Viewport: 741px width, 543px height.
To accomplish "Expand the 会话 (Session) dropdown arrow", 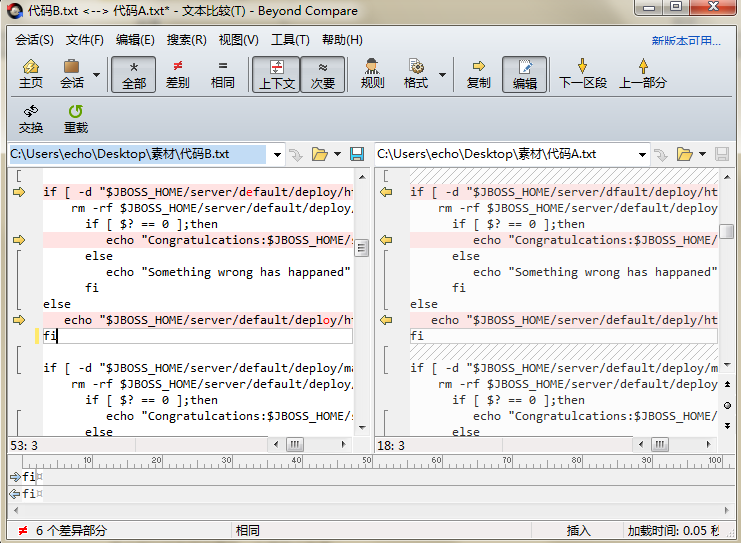I will click(x=96, y=75).
